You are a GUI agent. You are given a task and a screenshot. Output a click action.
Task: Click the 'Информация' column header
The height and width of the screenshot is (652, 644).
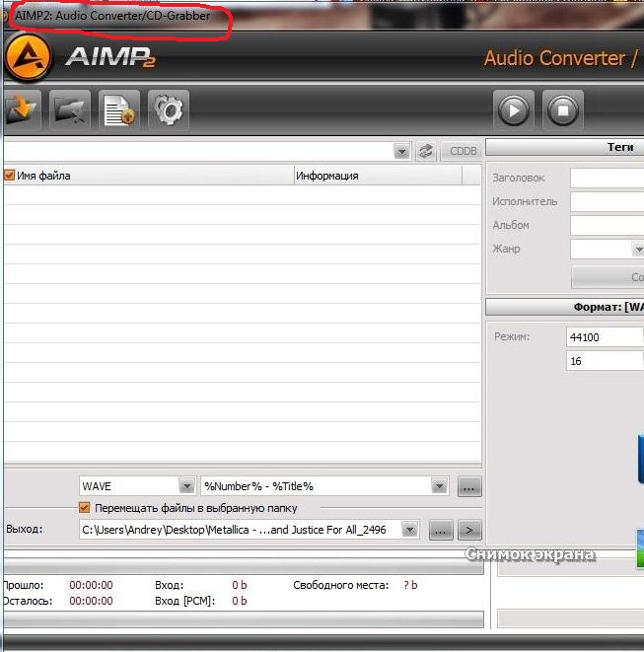pyautogui.click(x=377, y=176)
